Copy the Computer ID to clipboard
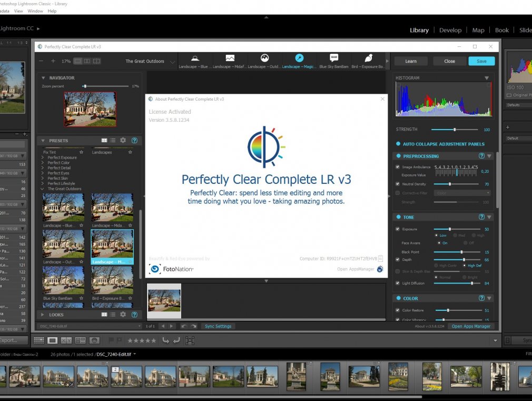The width and height of the screenshot is (532, 401). pyautogui.click(x=381, y=258)
